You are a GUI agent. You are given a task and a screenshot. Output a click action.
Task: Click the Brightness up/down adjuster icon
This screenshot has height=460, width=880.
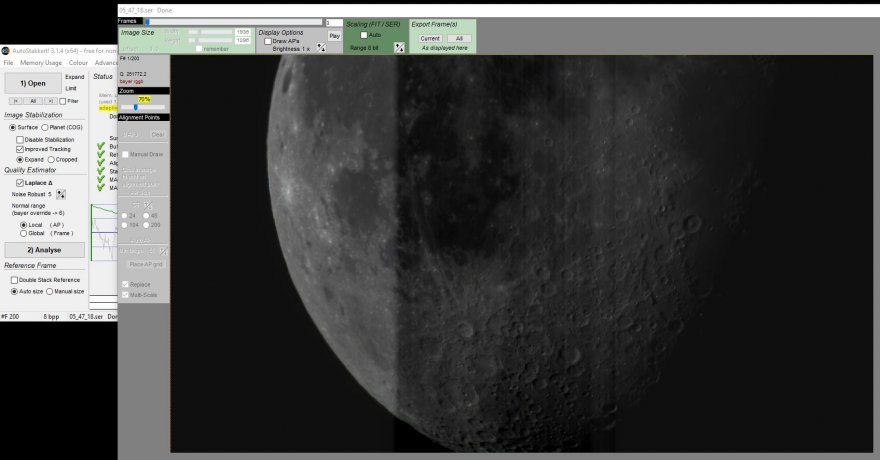pos(321,48)
